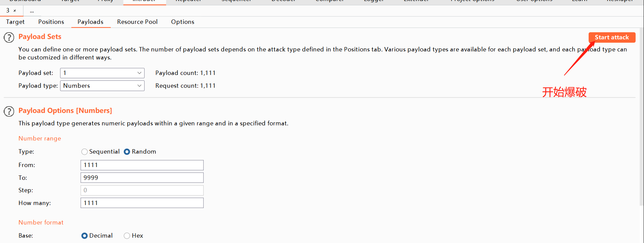Close the Intruder attack tab labeled 3

coord(15,10)
